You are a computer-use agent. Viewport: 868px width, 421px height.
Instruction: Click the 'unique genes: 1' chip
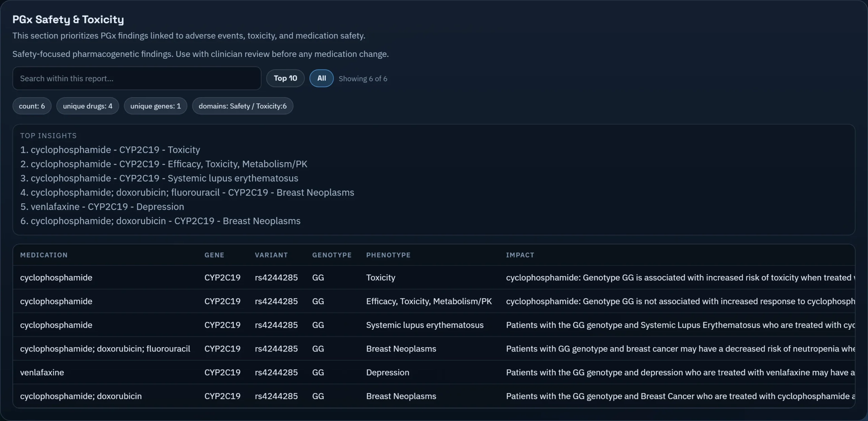coord(155,106)
